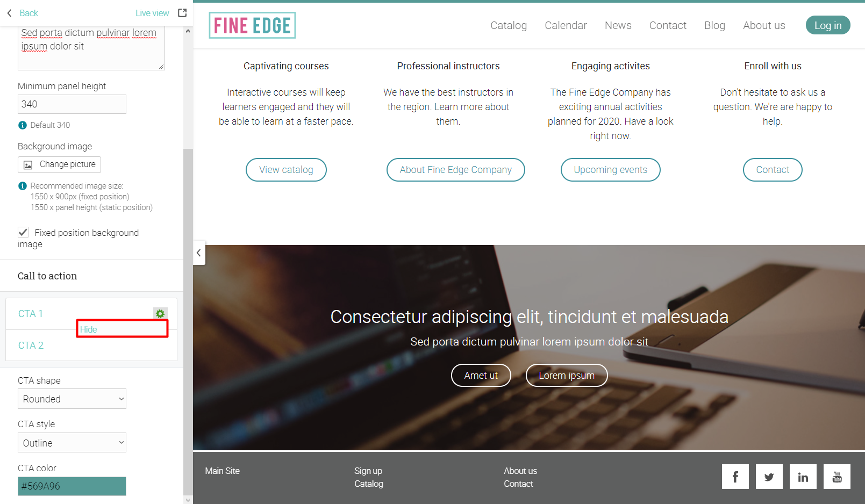Open the CTA style Outline dropdown
Screen dimensions: 865x504
72,443
